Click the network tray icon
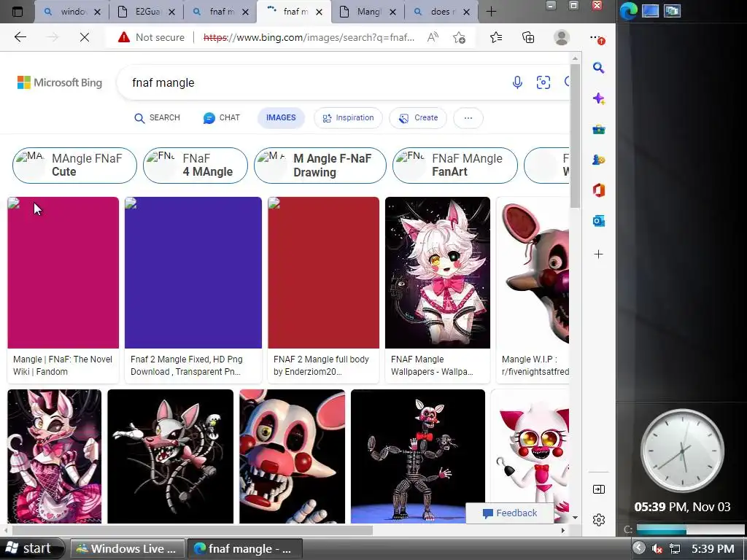Screen dimensions: 747x560 click(675, 548)
